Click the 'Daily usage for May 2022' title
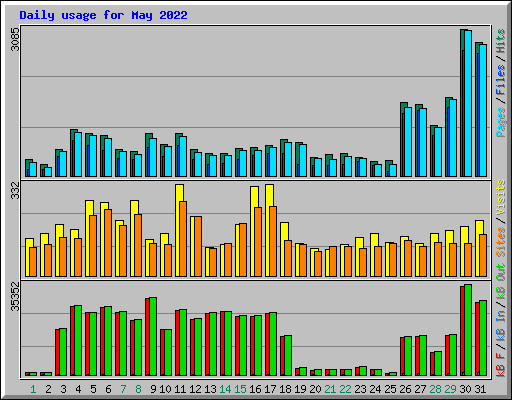 point(103,15)
